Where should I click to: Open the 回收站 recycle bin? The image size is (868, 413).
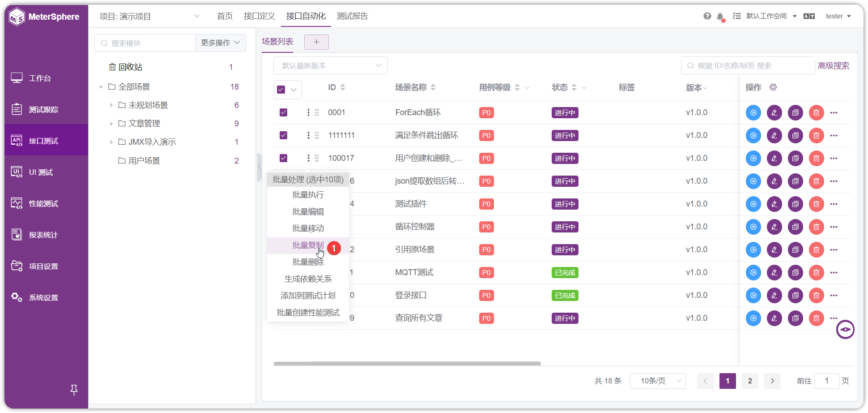point(126,67)
